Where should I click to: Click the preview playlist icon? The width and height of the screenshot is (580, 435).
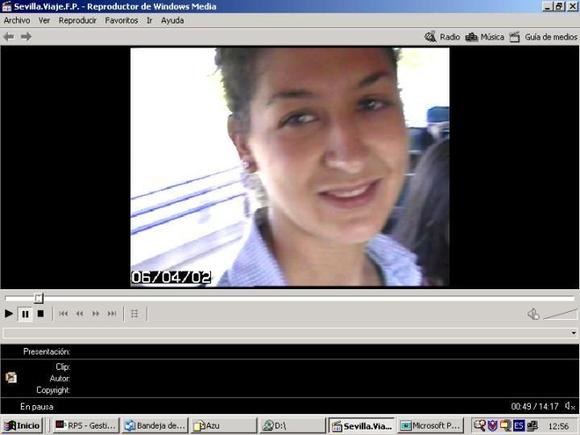pyautogui.click(x=135, y=314)
